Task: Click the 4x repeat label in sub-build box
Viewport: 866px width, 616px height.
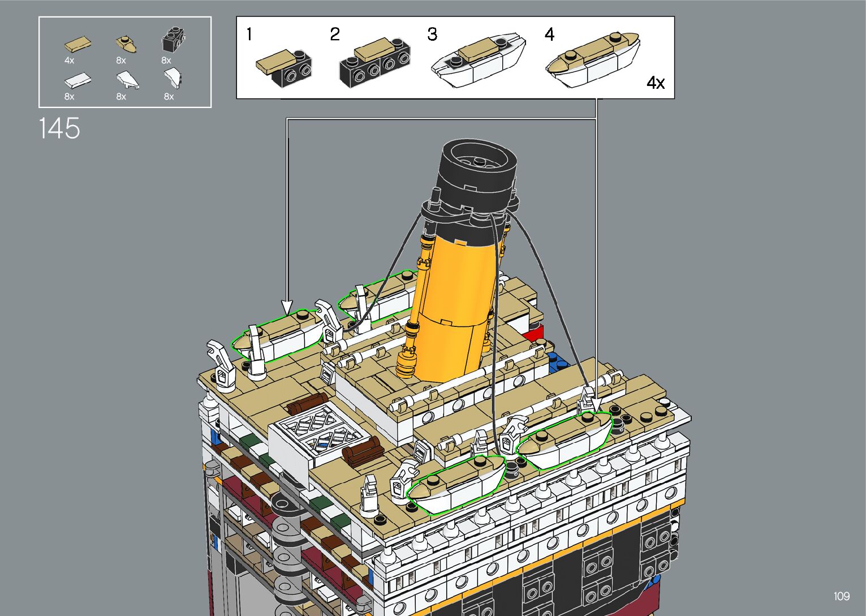Action: click(x=655, y=83)
